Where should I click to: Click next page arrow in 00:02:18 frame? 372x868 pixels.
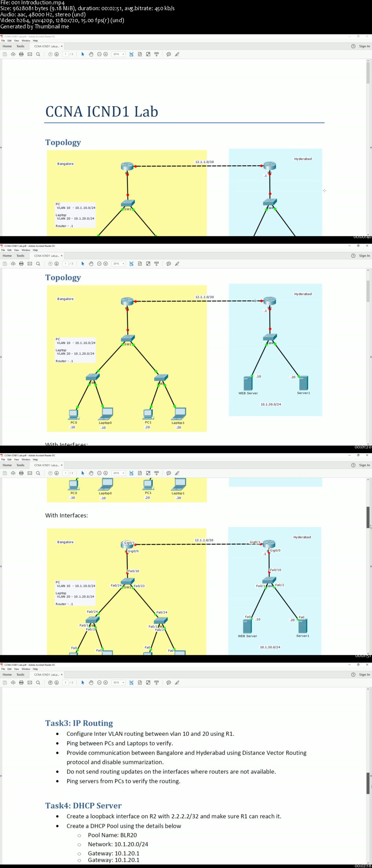57,683
